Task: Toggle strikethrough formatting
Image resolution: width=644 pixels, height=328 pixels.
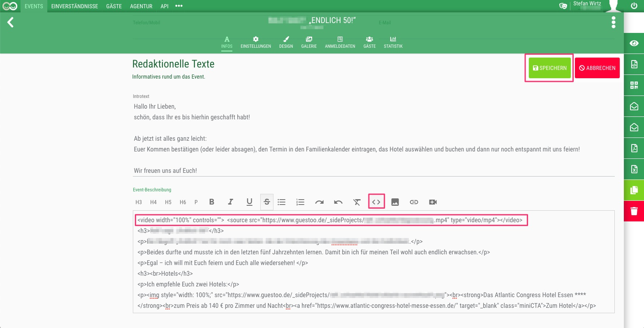Action: click(x=267, y=202)
